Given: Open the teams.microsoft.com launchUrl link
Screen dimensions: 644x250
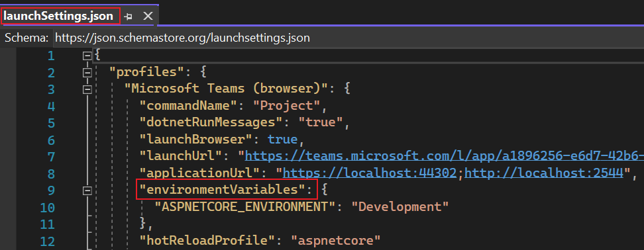Looking at the screenshot, I should (x=445, y=156).
